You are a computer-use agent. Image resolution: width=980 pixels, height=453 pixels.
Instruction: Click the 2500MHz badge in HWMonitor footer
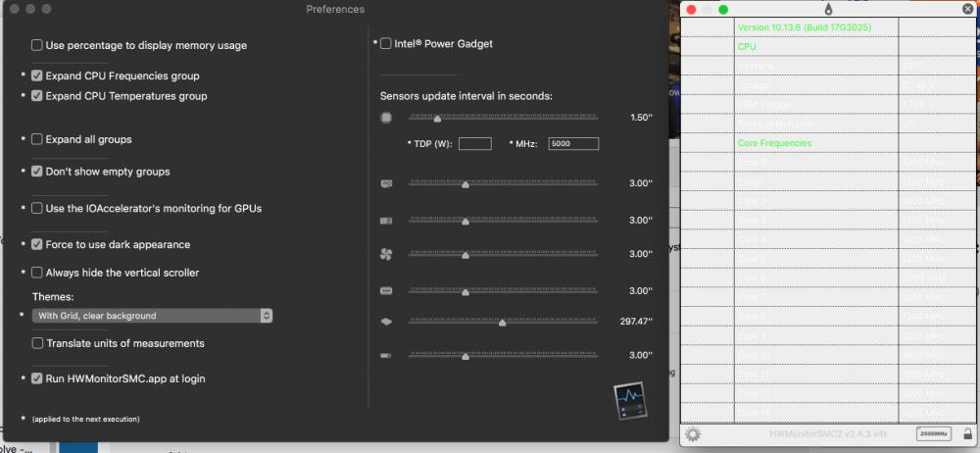[x=933, y=434]
